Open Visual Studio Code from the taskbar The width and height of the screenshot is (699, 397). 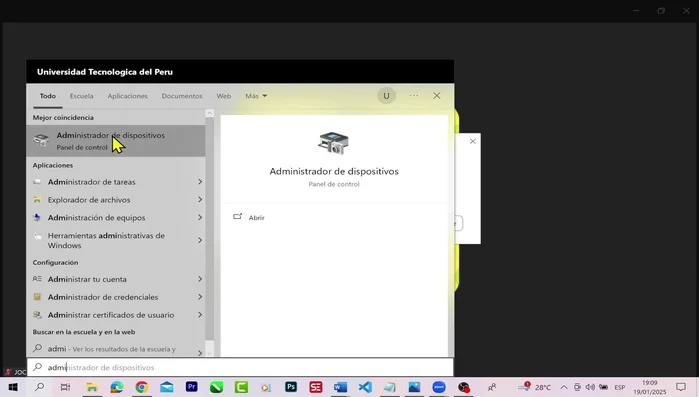(365, 387)
